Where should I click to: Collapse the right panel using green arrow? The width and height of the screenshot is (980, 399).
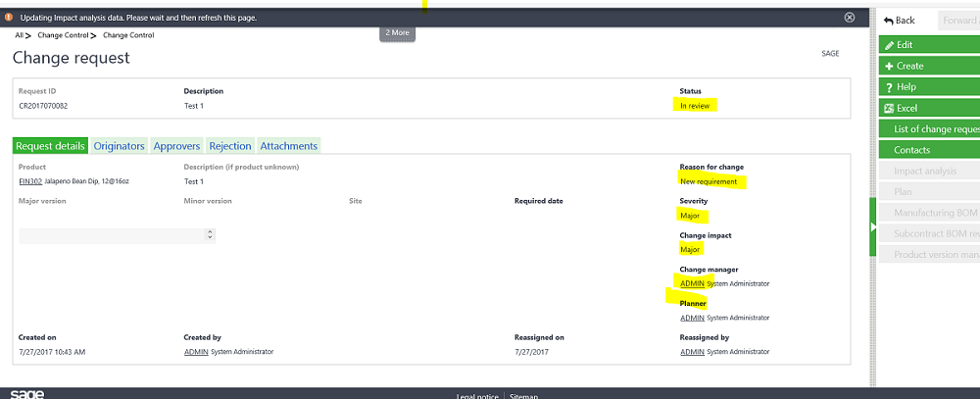coord(873,226)
